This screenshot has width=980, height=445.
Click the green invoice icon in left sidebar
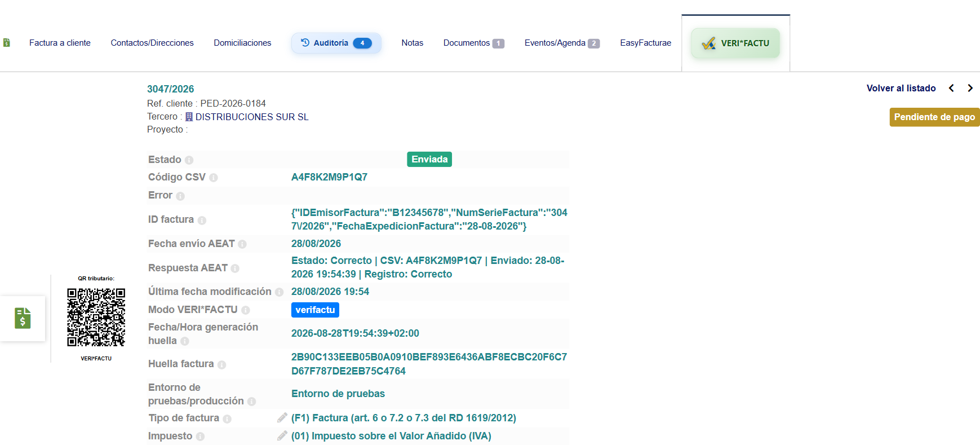[x=23, y=318]
